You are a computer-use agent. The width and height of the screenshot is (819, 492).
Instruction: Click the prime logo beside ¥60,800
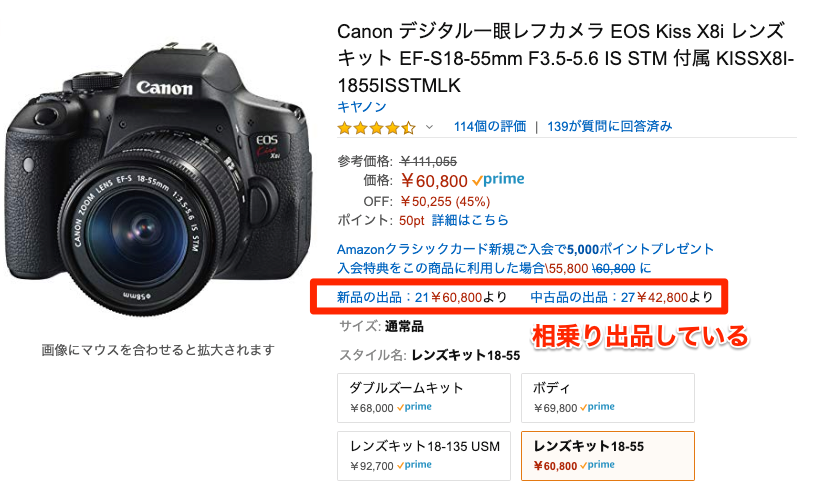point(498,180)
